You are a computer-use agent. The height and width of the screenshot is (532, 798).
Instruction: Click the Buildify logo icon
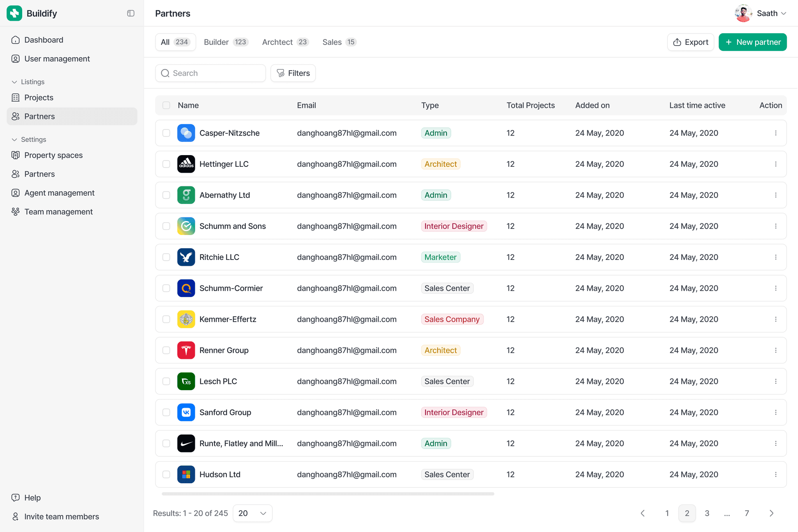[14, 13]
